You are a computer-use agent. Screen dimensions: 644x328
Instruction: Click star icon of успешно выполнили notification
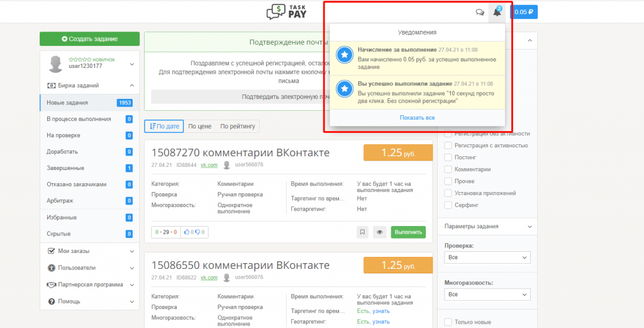[x=345, y=88]
